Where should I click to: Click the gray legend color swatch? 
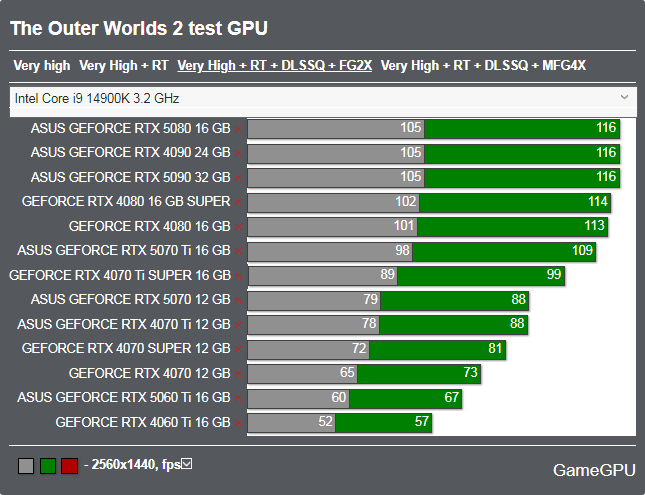(x=26, y=465)
